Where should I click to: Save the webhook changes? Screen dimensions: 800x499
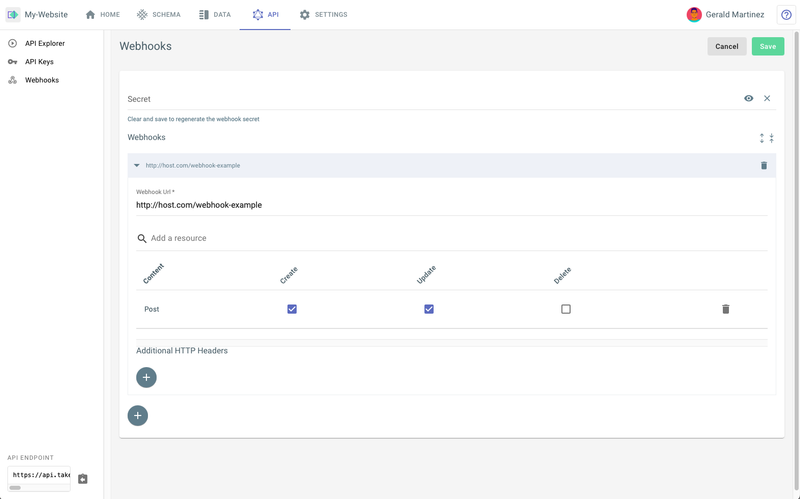tap(768, 46)
